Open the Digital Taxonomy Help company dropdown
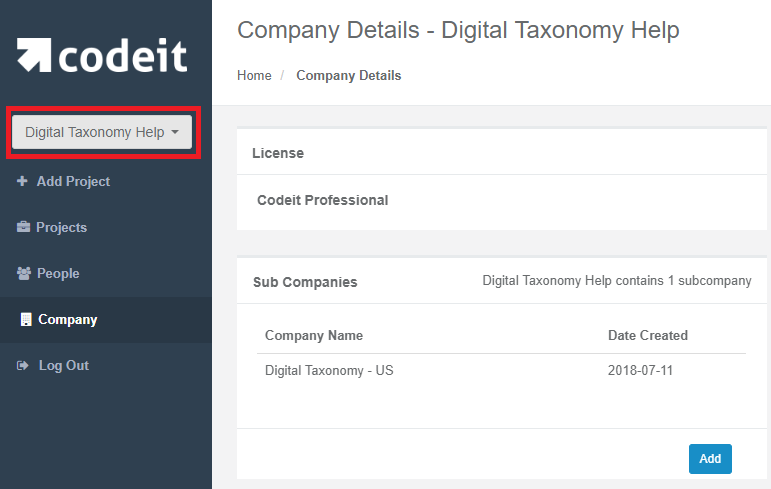This screenshot has width=771, height=489. (102, 132)
